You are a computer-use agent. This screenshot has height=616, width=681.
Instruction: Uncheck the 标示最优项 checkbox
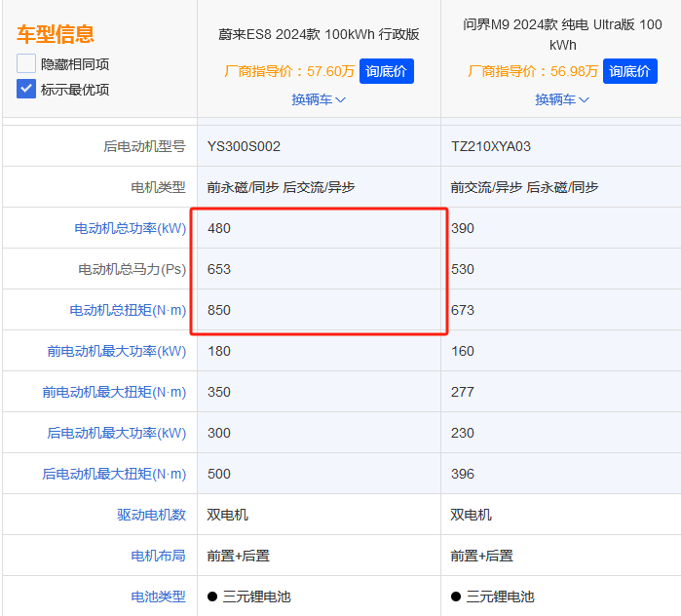26,89
